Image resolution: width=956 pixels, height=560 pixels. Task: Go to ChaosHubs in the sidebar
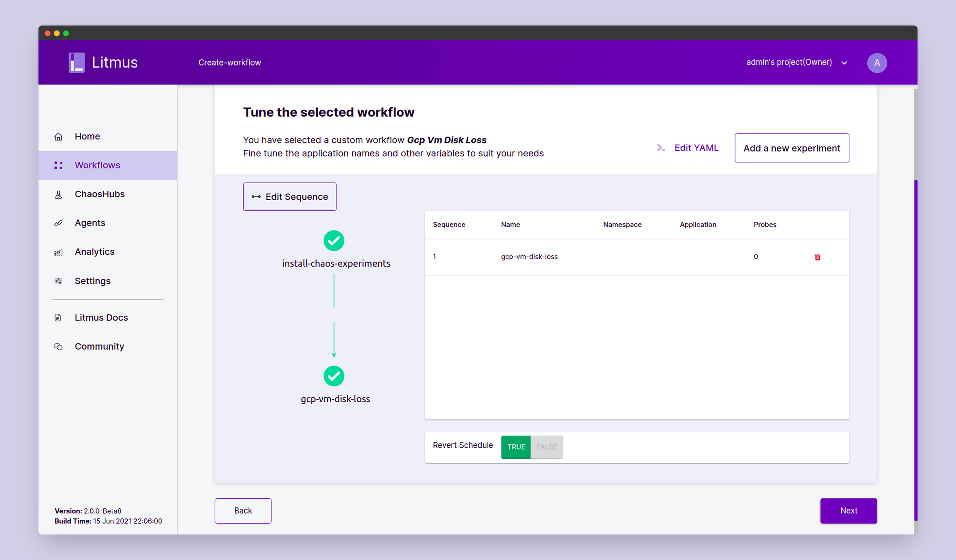click(108, 194)
